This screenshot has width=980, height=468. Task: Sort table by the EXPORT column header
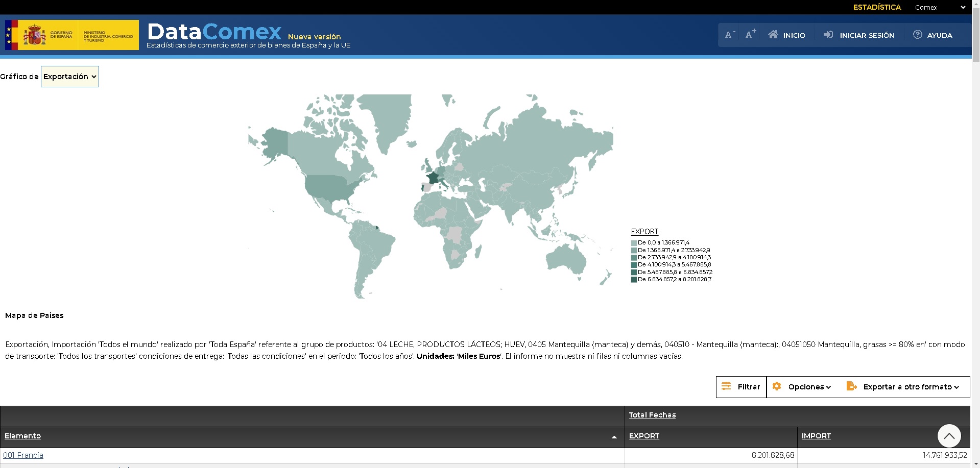point(643,436)
